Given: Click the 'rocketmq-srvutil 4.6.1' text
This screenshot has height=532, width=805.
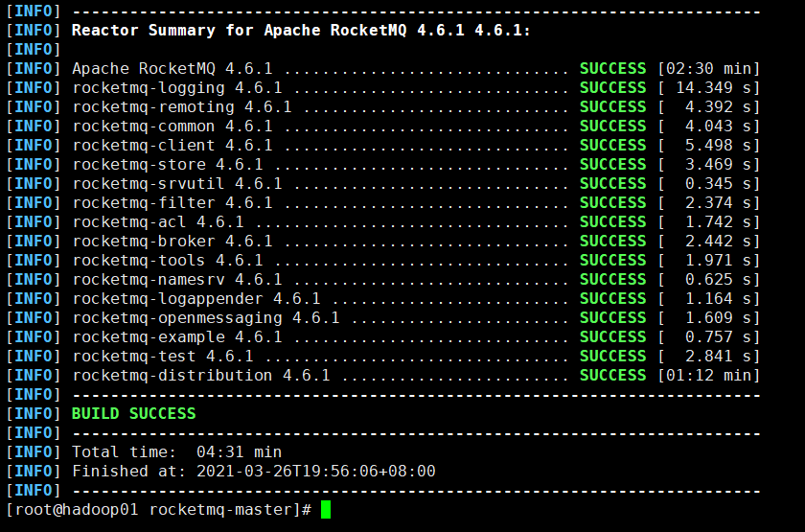Looking at the screenshot, I should [177, 184].
